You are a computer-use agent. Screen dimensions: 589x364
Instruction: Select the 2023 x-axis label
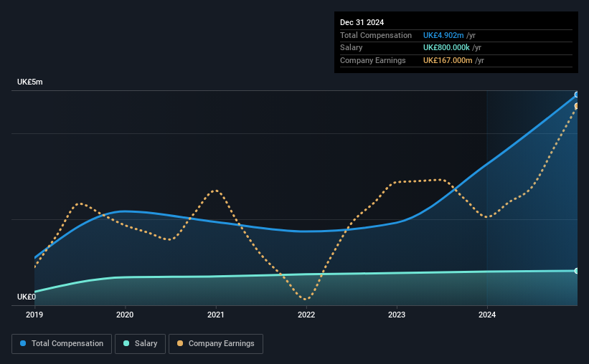click(x=397, y=315)
